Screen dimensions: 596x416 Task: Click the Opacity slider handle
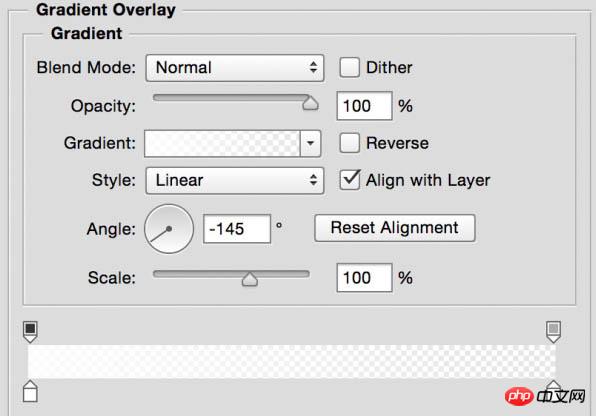(x=310, y=103)
